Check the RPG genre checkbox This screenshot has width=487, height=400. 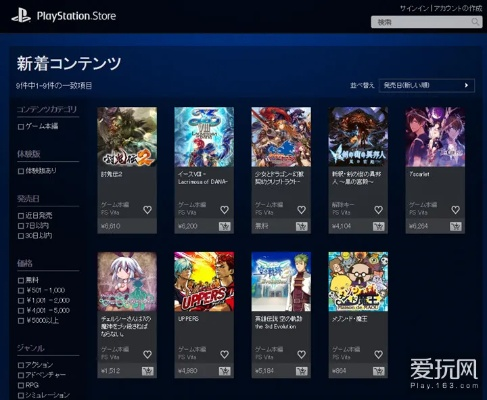pos(21,385)
